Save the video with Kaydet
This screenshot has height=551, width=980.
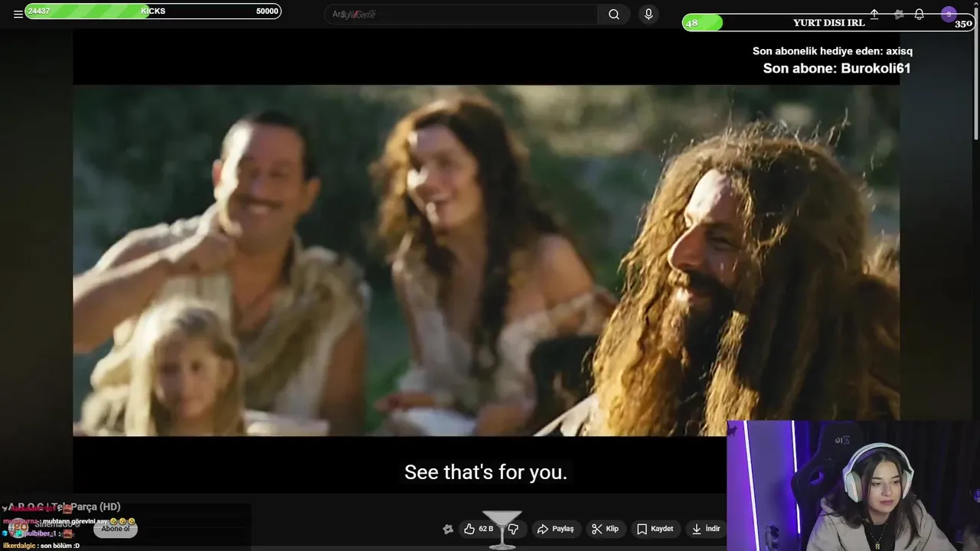[655, 529]
